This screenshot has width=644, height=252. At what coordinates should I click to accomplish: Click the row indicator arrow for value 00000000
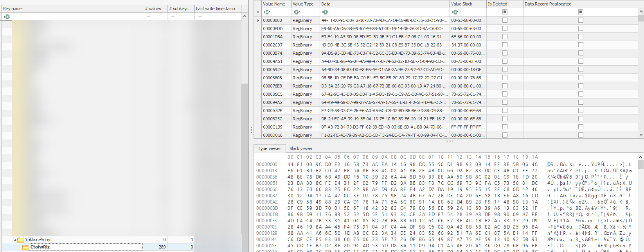point(258,20)
